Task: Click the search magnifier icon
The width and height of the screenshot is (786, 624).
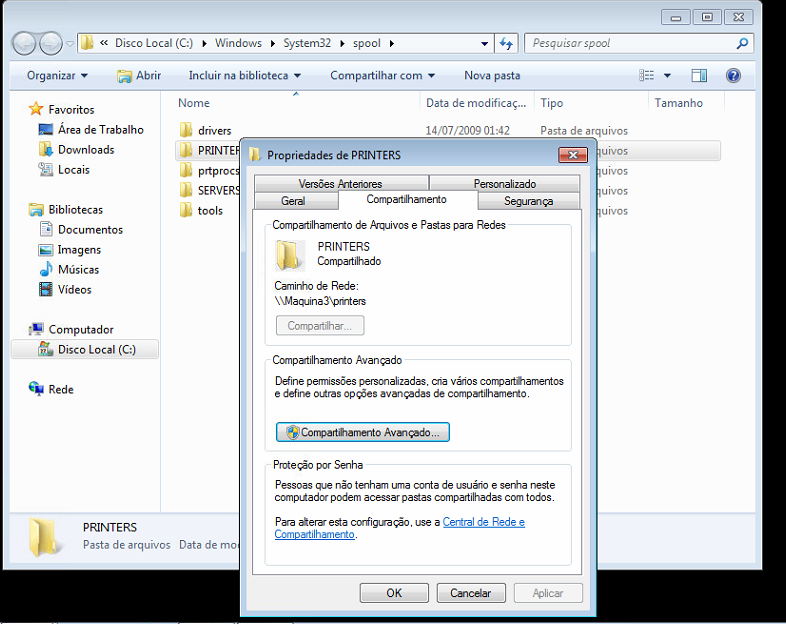Action: 742,44
